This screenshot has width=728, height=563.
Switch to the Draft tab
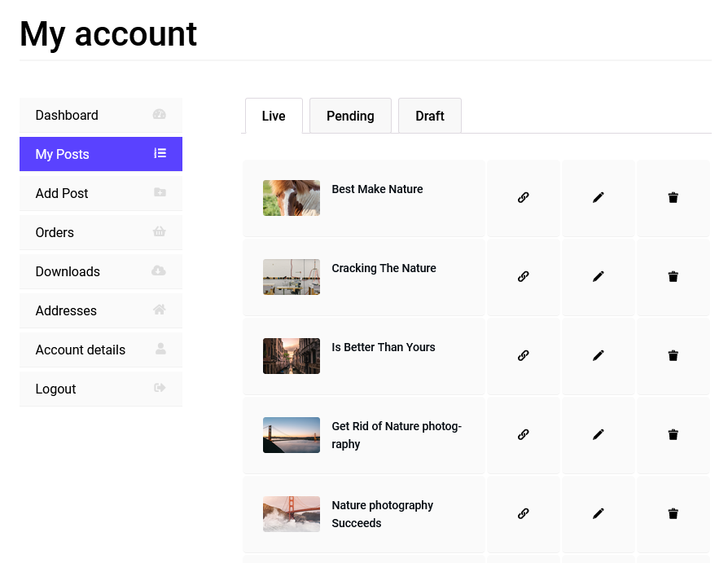pyautogui.click(x=429, y=116)
